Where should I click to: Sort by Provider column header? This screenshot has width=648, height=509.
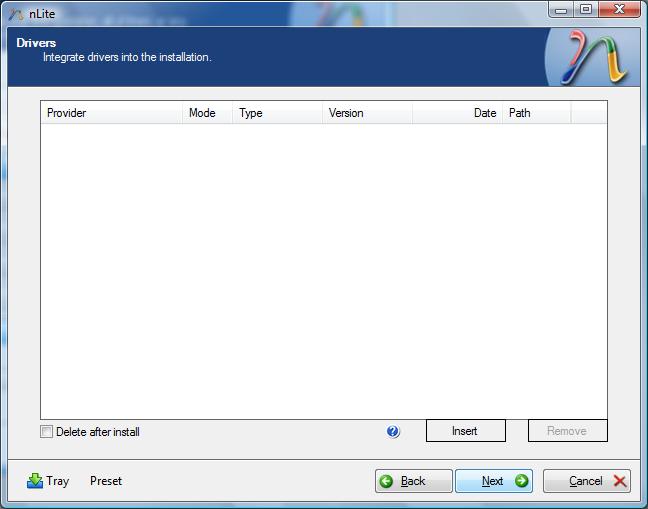point(111,113)
